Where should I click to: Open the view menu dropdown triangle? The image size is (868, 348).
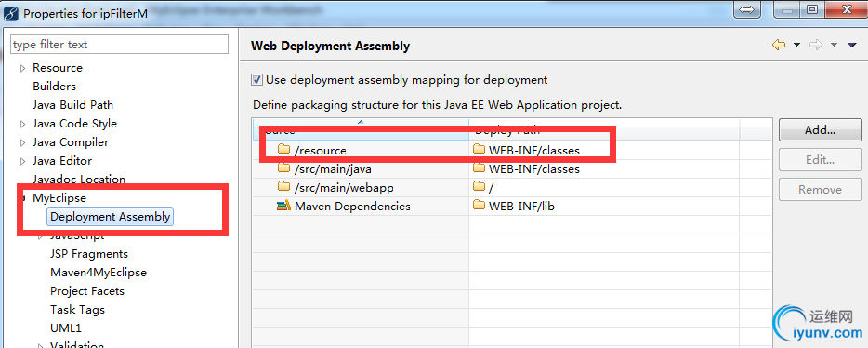pyautogui.click(x=852, y=45)
